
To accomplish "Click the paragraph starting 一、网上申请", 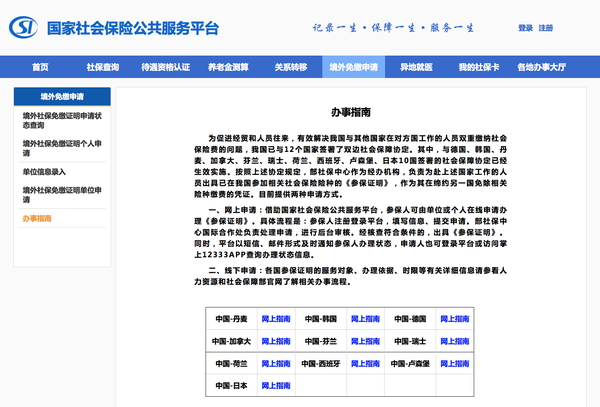I will [351, 232].
